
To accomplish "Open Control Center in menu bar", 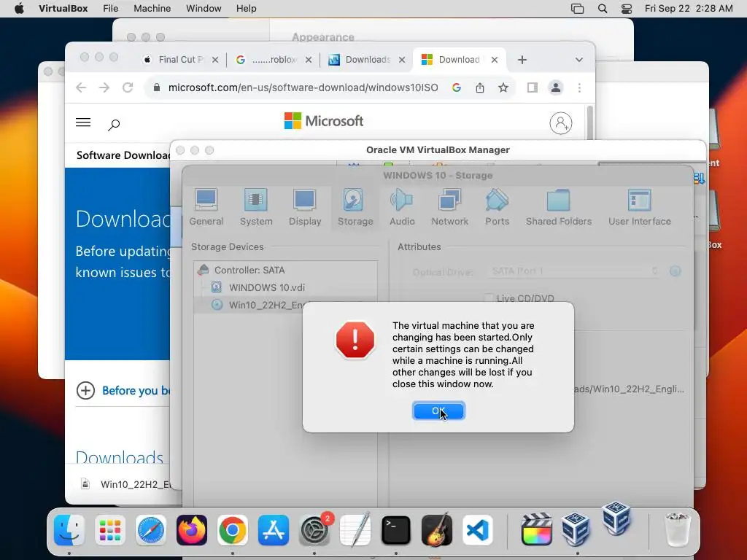I will click(627, 9).
